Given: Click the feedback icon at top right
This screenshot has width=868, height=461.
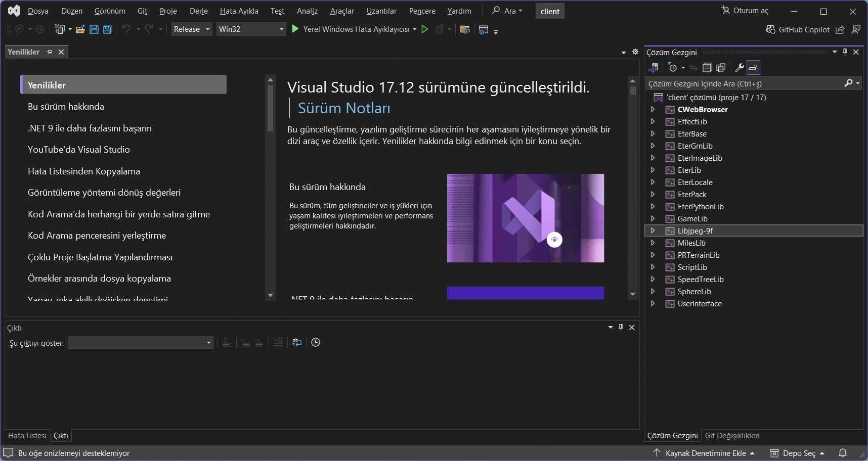Looking at the screenshot, I should tap(856, 29).
